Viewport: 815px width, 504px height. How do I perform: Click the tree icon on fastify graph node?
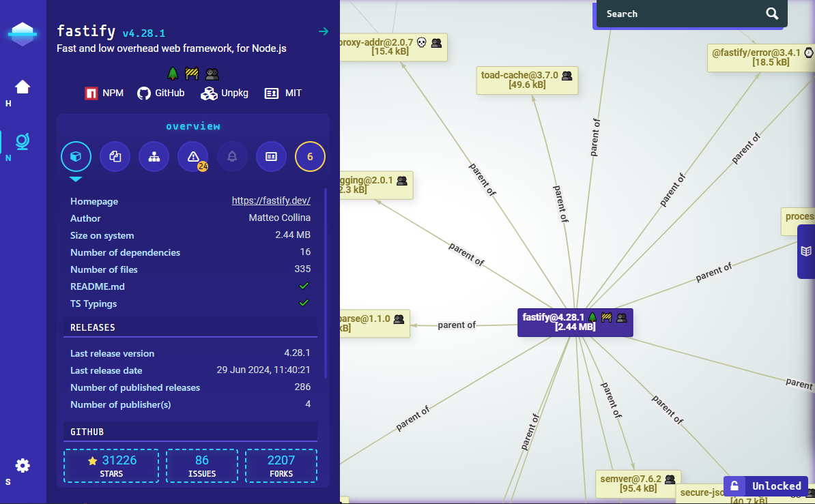(592, 317)
